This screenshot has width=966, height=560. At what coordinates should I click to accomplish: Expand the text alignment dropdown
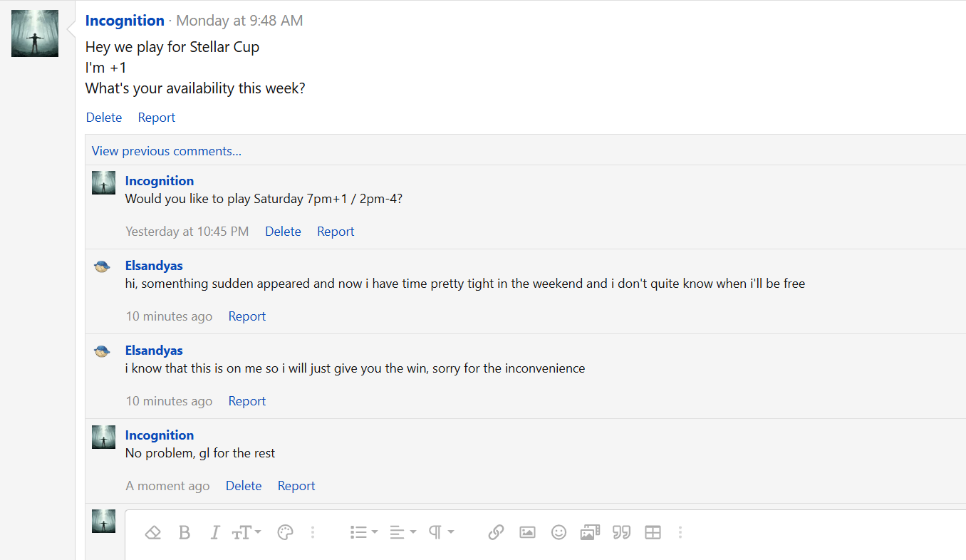point(402,532)
